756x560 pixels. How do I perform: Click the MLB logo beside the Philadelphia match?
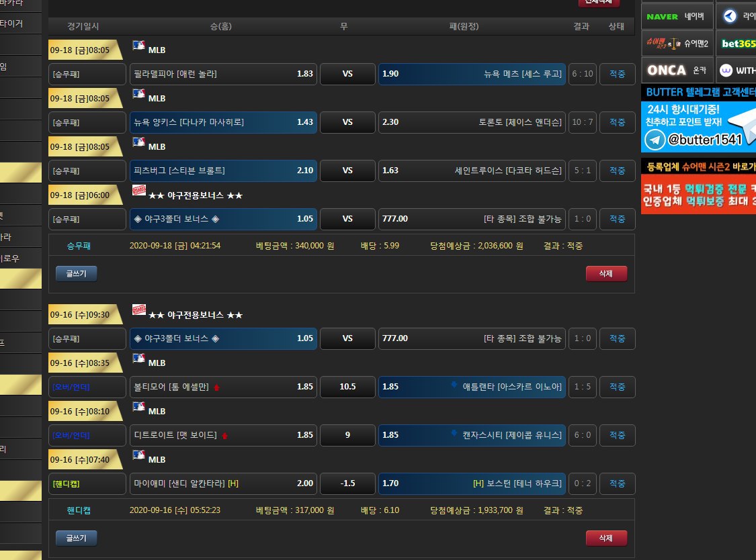(x=139, y=46)
